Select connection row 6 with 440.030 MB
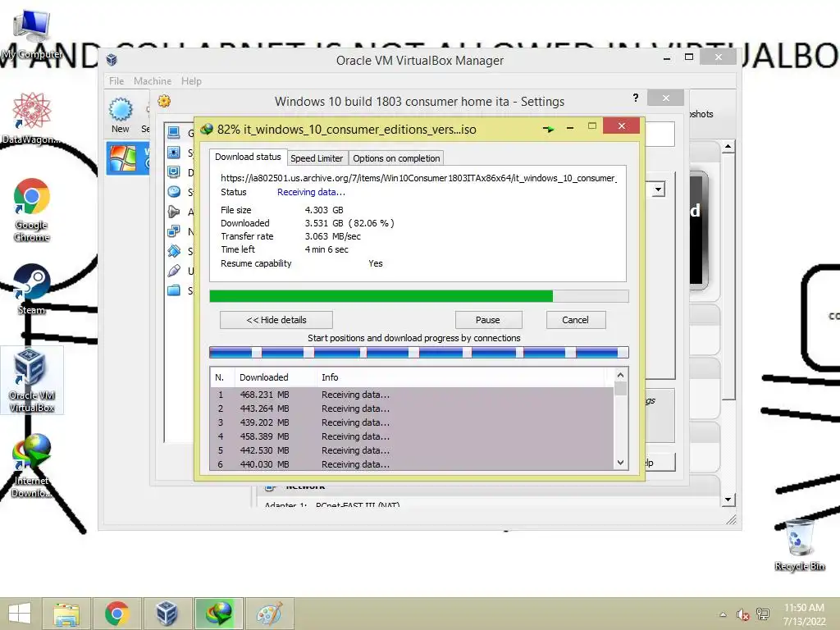840x630 pixels. (413, 464)
